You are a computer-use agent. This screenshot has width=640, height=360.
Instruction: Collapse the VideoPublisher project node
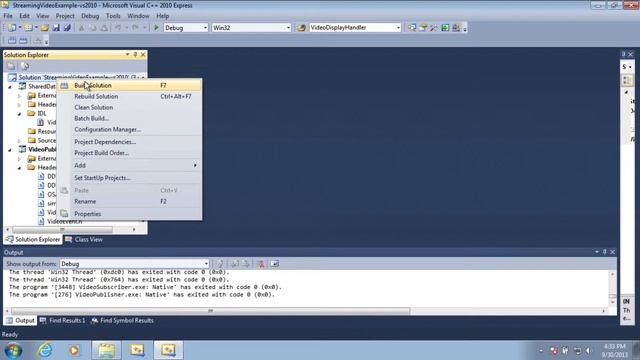tap(10, 150)
